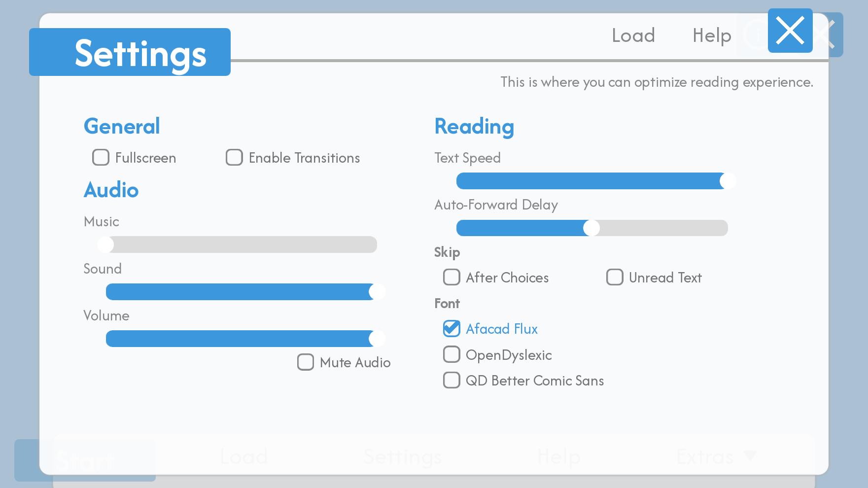Adjust the Volume slider bar

click(242, 339)
